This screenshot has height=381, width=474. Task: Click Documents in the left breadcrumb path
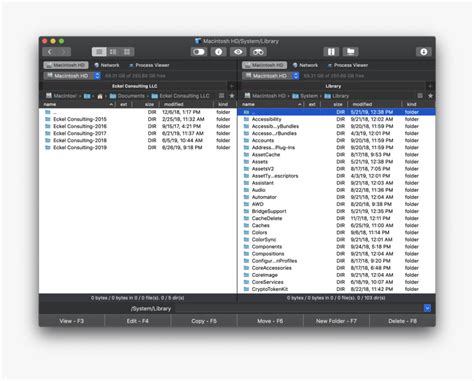tap(127, 96)
